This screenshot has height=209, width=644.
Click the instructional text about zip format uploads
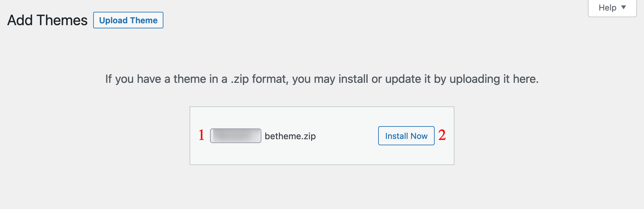click(x=322, y=79)
